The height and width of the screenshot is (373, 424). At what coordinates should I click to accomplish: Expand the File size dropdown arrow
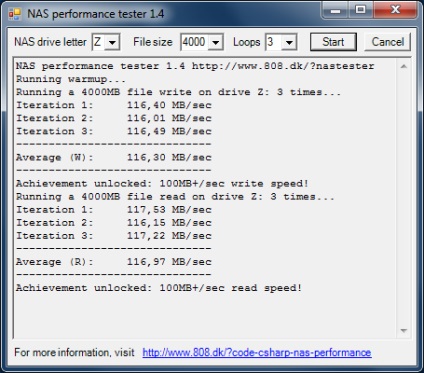pos(216,42)
